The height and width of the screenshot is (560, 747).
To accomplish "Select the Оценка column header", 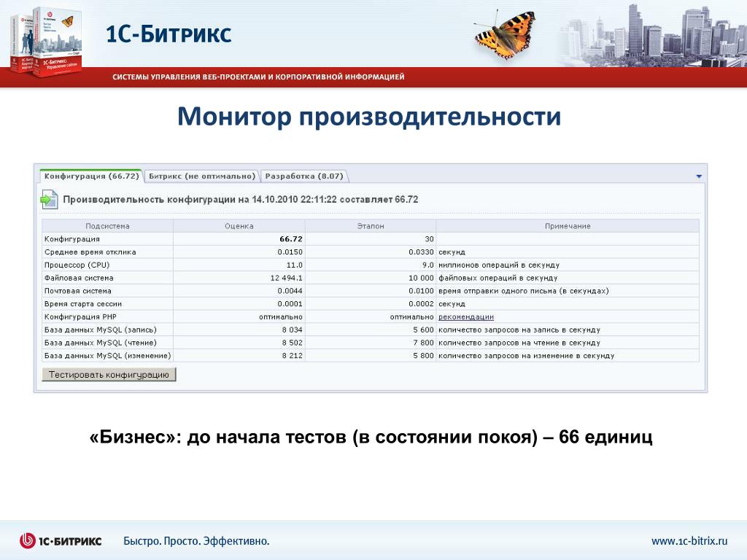I will coord(239,226).
